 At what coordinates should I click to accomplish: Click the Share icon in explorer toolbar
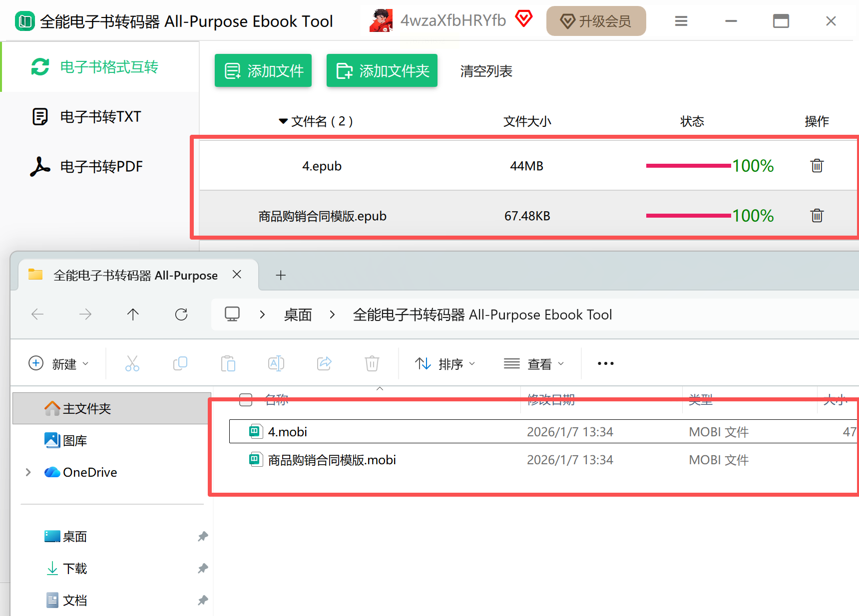[x=324, y=363]
